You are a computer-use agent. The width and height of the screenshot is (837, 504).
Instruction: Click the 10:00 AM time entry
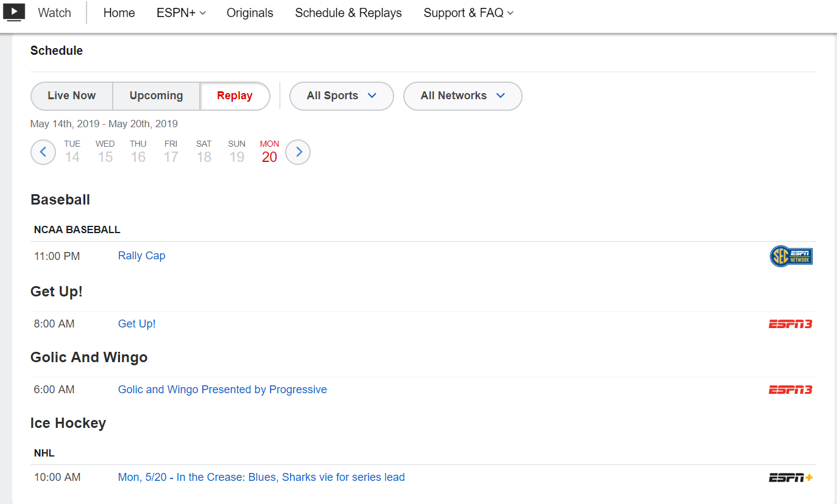pyautogui.click(x=57, y=477)
